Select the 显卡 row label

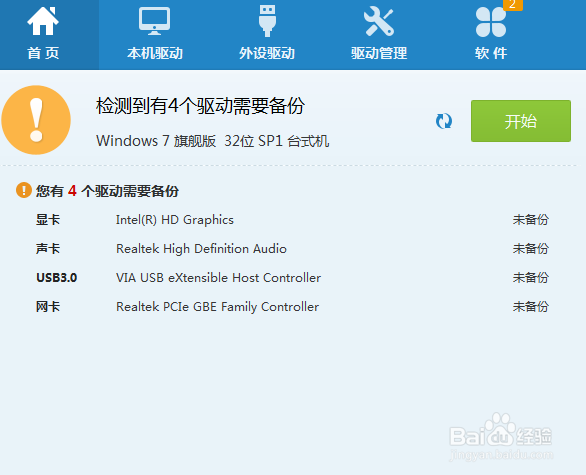point(48,220)
